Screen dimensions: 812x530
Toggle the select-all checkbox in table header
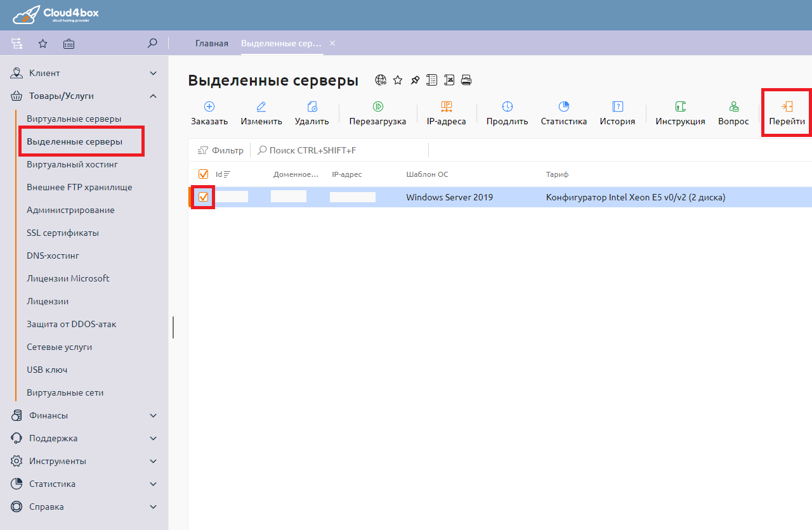click(204, 174)
